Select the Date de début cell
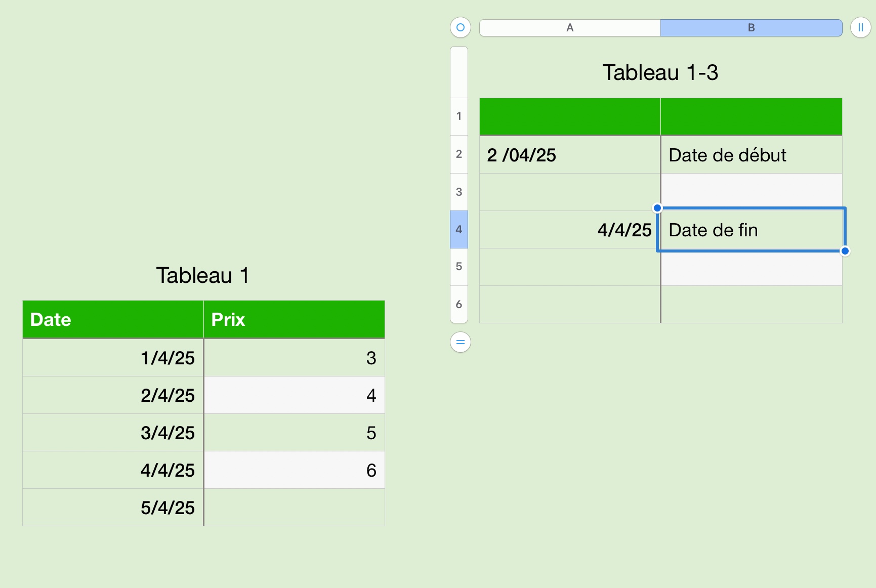The height and width of the screenshot is (588, 876). 751,155
